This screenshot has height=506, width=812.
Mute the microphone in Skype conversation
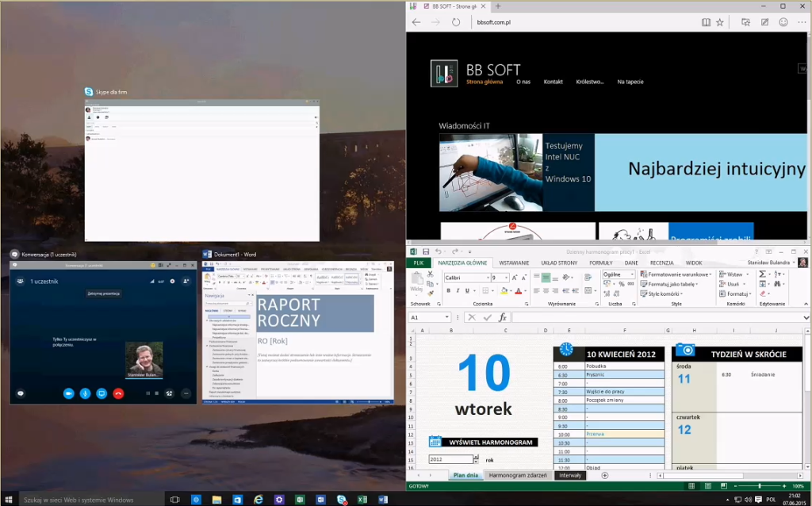(85, 393)
